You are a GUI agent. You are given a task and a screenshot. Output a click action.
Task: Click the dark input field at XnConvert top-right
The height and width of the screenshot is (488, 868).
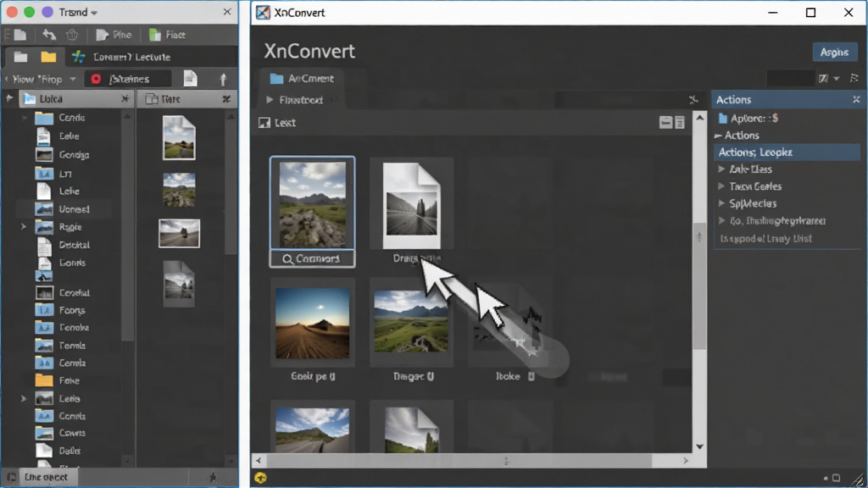790,79
